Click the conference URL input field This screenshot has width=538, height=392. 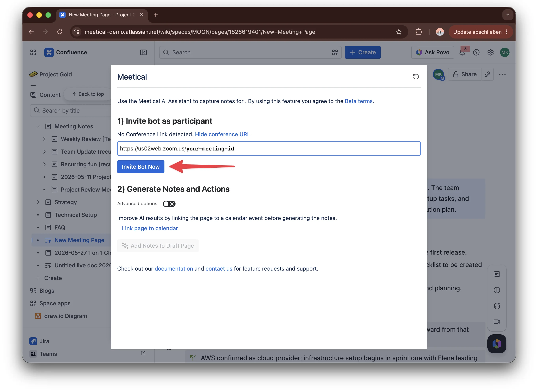point(269,149)
